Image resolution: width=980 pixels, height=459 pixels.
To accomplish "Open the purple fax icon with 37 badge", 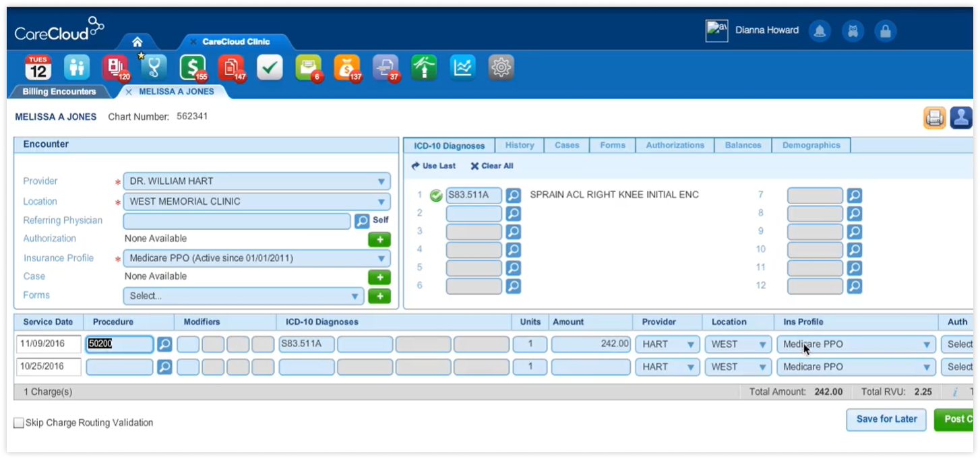I will pos(386,67).
